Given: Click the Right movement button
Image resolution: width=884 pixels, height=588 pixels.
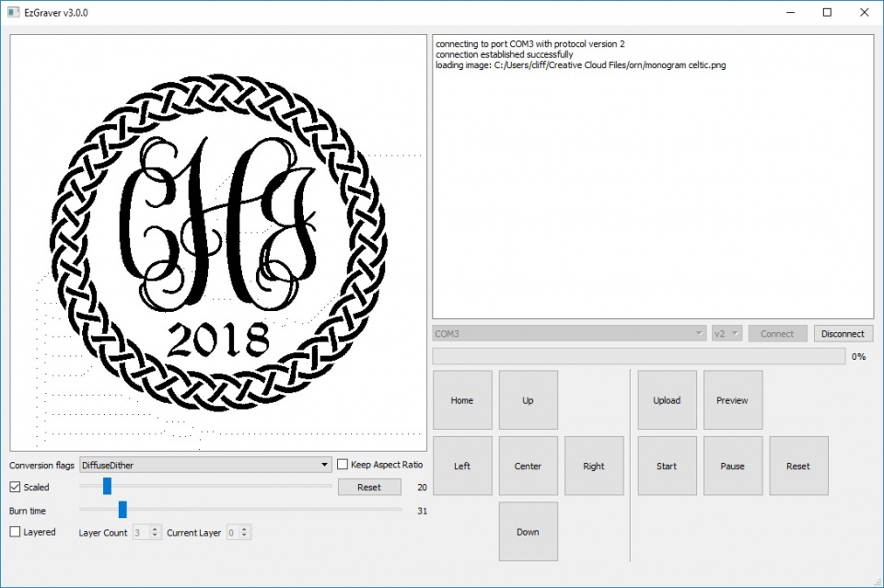Looking at the screenshot, I should [x=594, y=466].
